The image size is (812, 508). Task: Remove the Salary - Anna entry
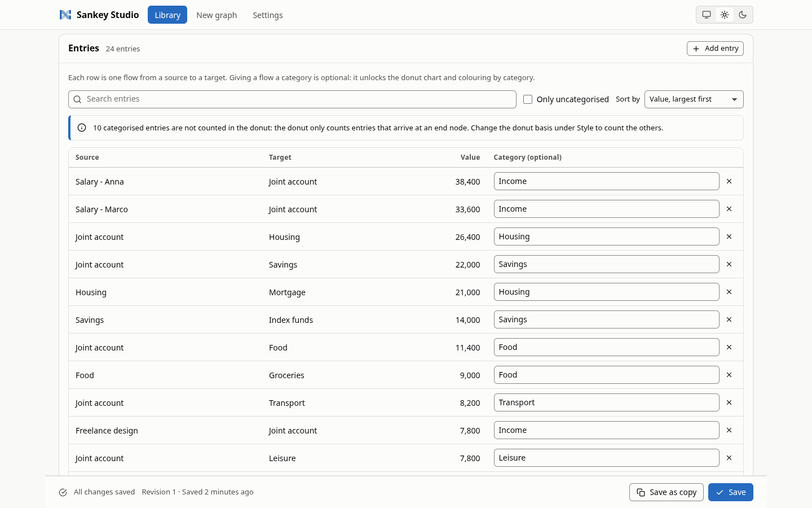tap(729, 181)
